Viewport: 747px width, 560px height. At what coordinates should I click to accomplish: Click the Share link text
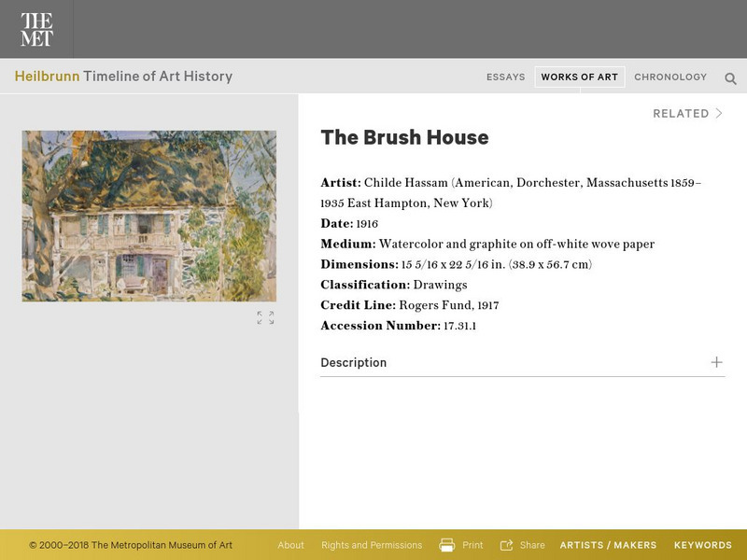[x=532, y=545]
